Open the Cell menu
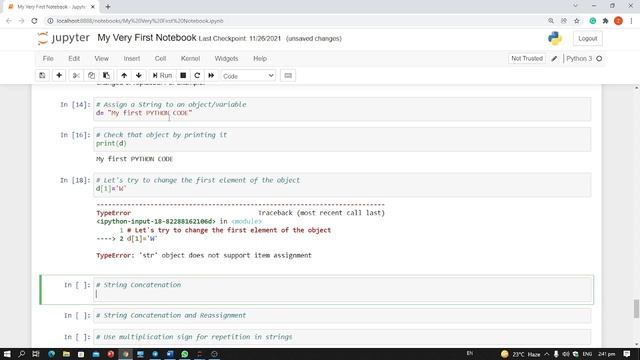This screenshot has width=640, height=360. point(160,58)
